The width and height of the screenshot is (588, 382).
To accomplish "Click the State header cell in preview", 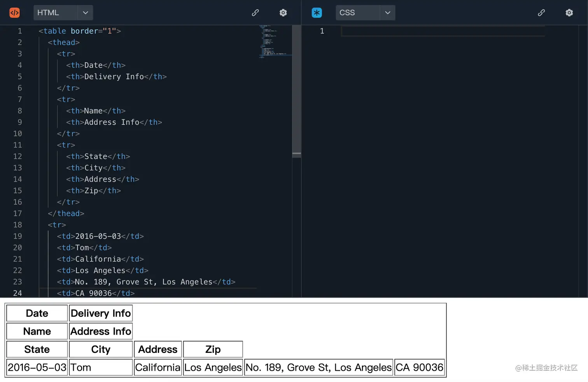I will click(37, 349).
